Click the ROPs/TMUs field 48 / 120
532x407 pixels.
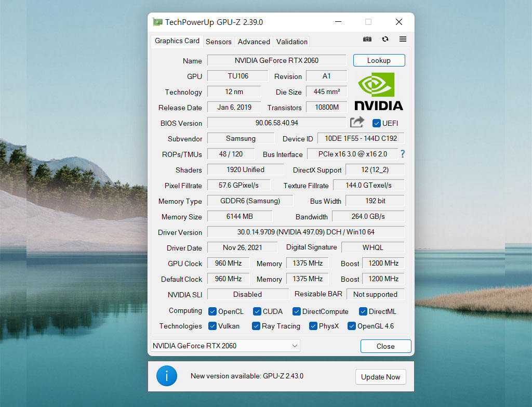231,154
